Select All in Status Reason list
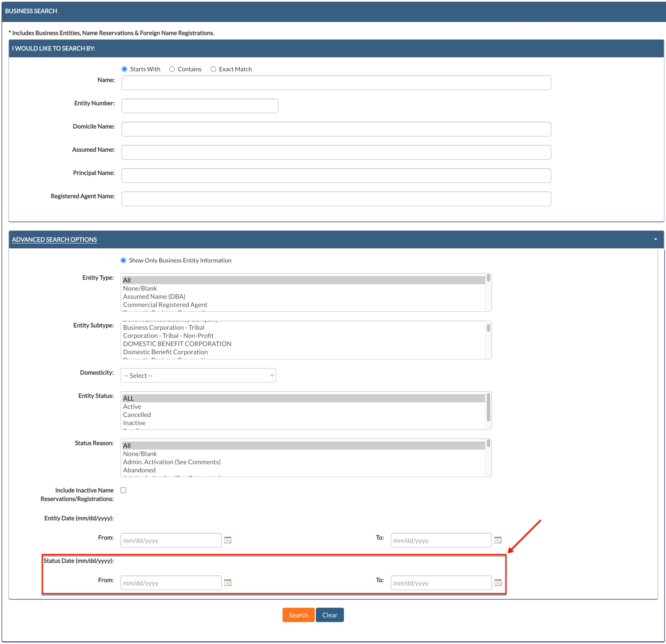 pos(303,446)
